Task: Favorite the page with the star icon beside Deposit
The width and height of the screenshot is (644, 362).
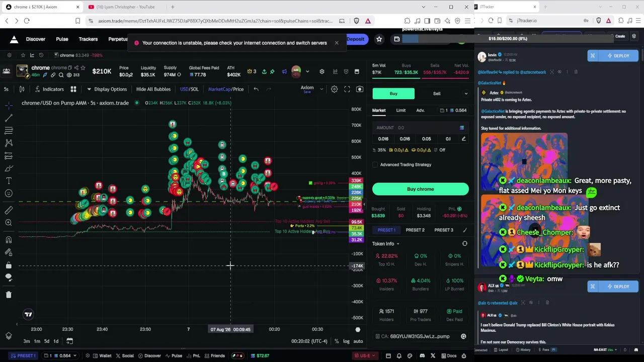Action: [x=379, y=39]
